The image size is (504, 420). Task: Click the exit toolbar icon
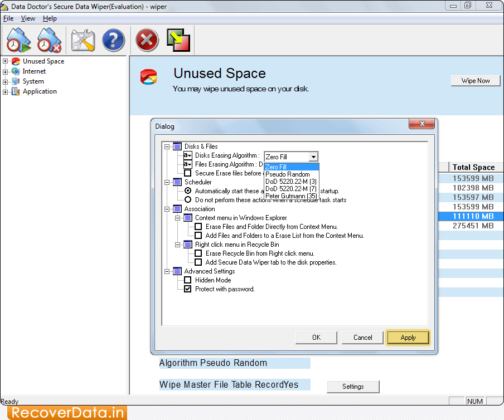(178, 40)
